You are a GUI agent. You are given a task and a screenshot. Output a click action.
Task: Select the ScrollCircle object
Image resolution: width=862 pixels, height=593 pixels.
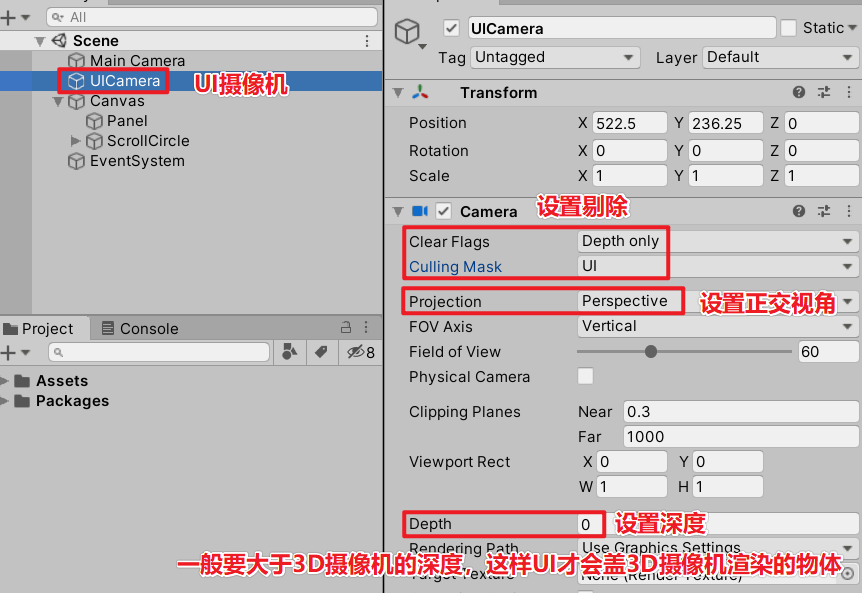(x=148, y=141)
